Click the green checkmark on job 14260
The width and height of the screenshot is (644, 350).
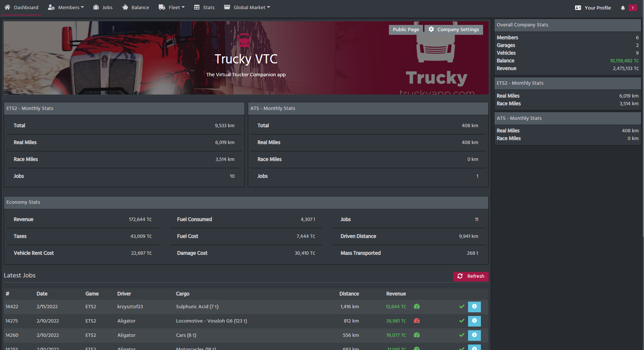(462, 335)
